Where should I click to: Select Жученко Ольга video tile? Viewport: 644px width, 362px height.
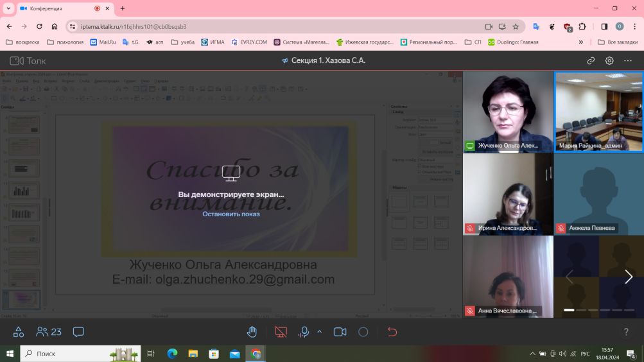click(x=508, y=112)
